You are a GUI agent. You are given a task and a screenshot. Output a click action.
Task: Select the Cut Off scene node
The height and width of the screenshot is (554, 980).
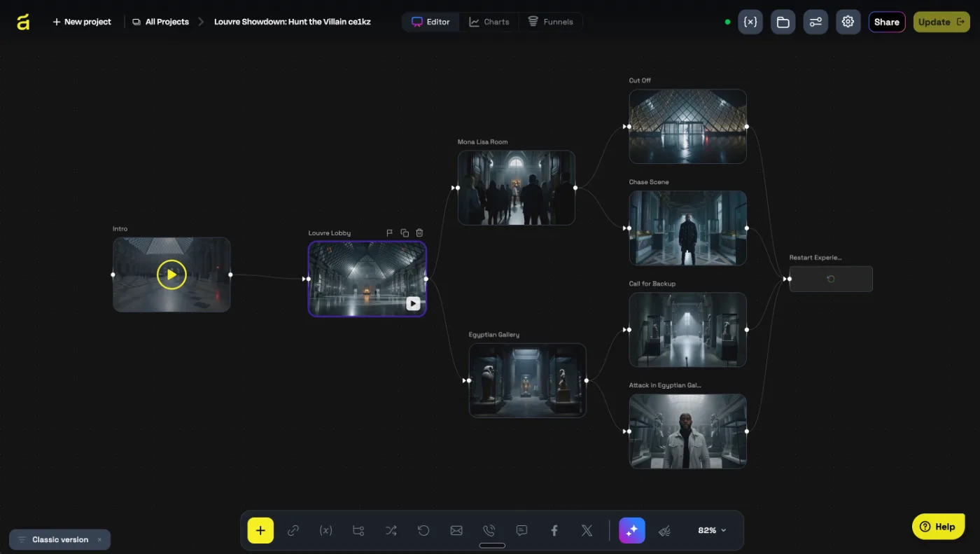click(x=687, y=126)
